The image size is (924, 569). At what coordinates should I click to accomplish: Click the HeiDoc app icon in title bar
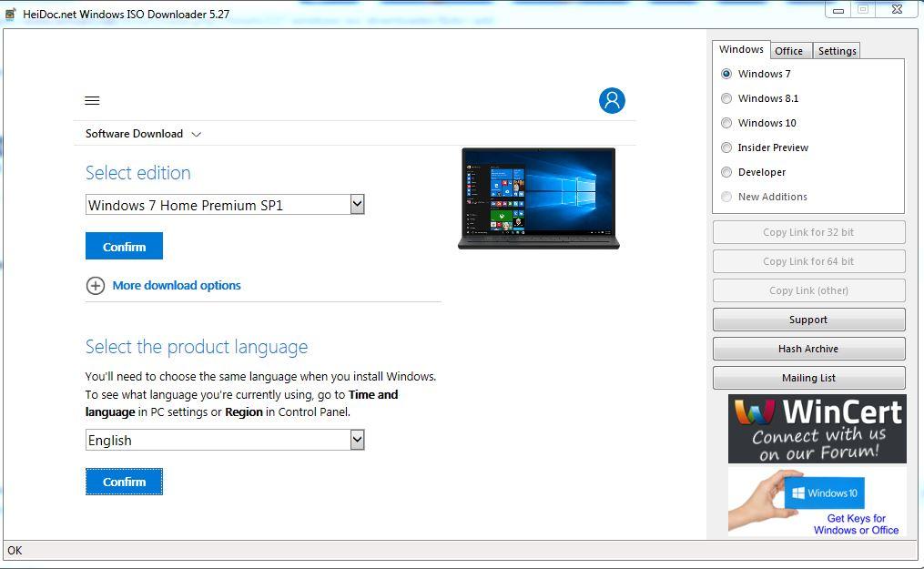[x=11, y=13]
